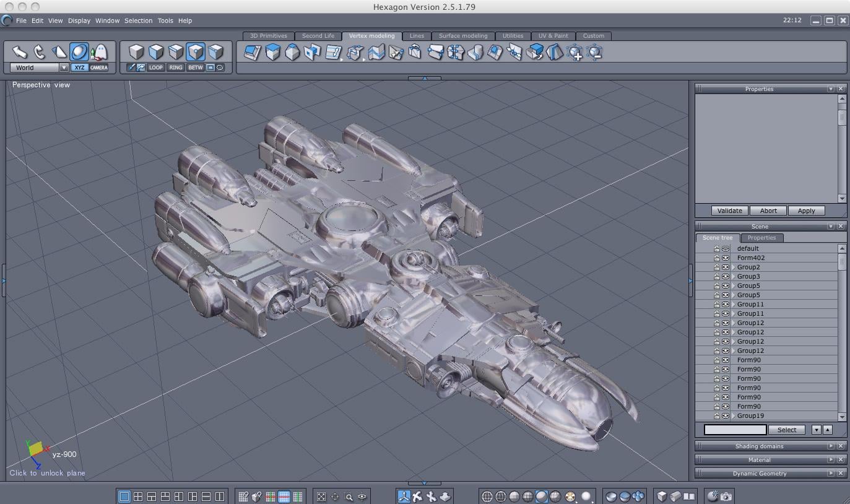Toggle visibility of Group19
The height and width of the screenshot is (504, 850).
[726, 416]
